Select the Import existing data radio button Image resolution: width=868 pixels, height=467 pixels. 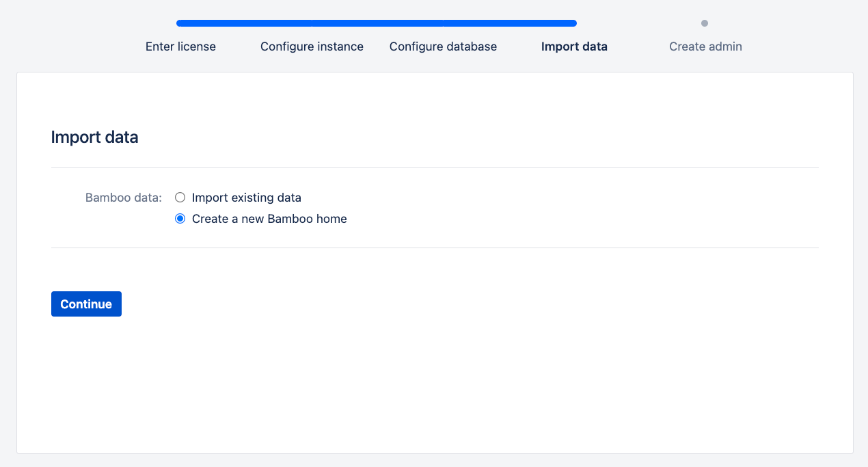click(180, 198)
